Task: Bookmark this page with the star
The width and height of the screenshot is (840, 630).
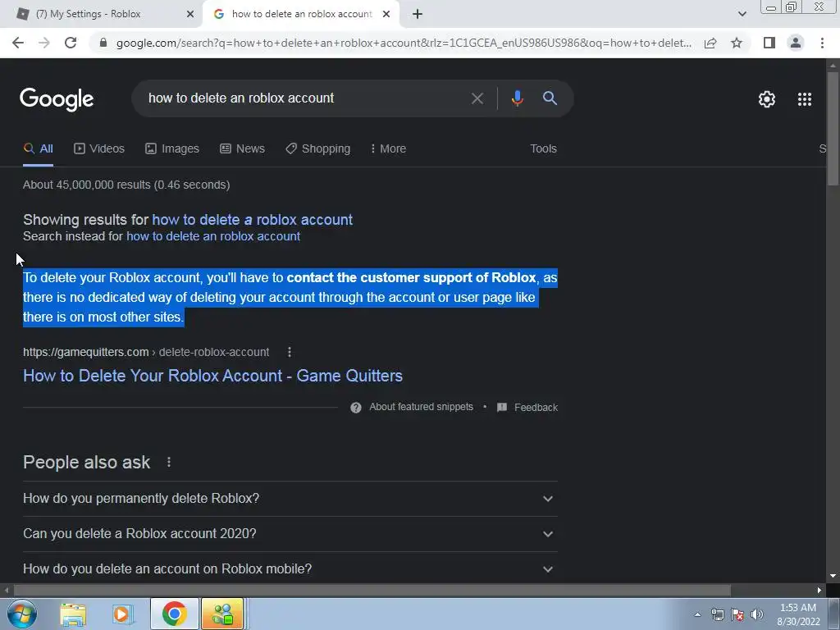Action: coord(737,43)
